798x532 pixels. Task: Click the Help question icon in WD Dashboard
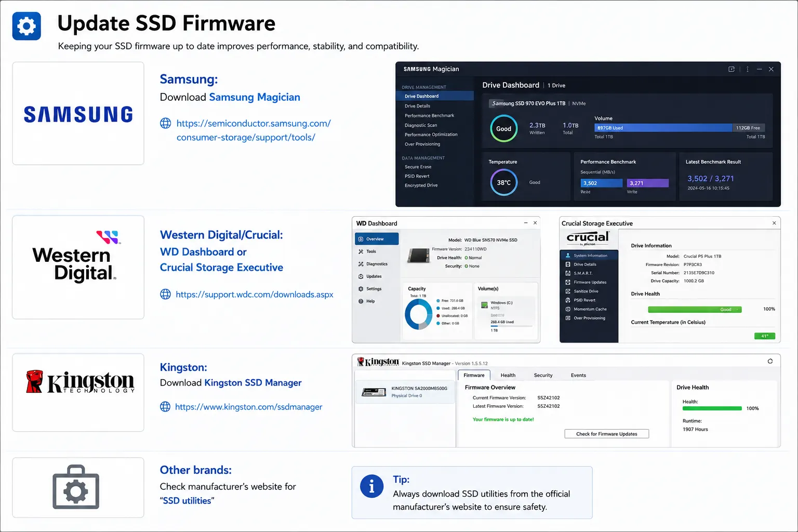pos(361,301)
